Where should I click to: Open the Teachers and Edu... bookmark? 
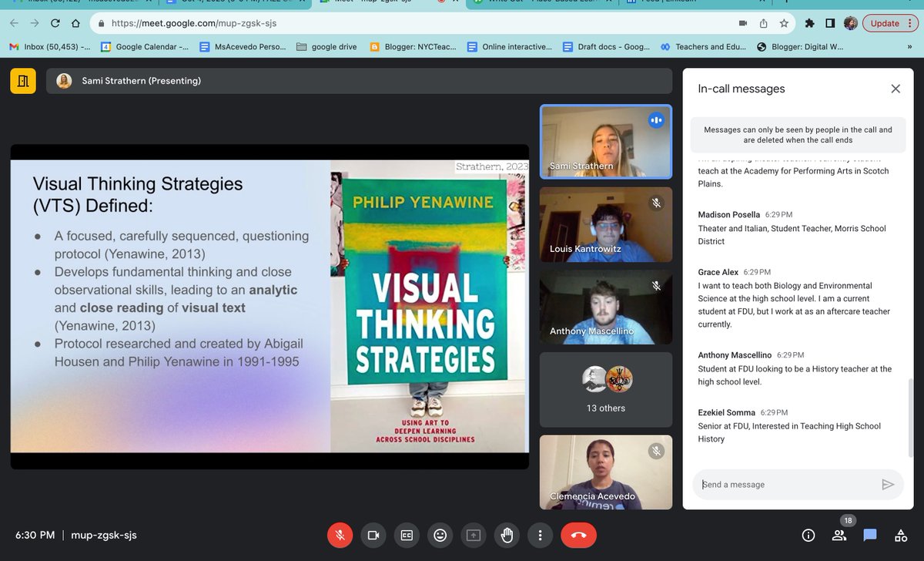click(x=703, y=47)
